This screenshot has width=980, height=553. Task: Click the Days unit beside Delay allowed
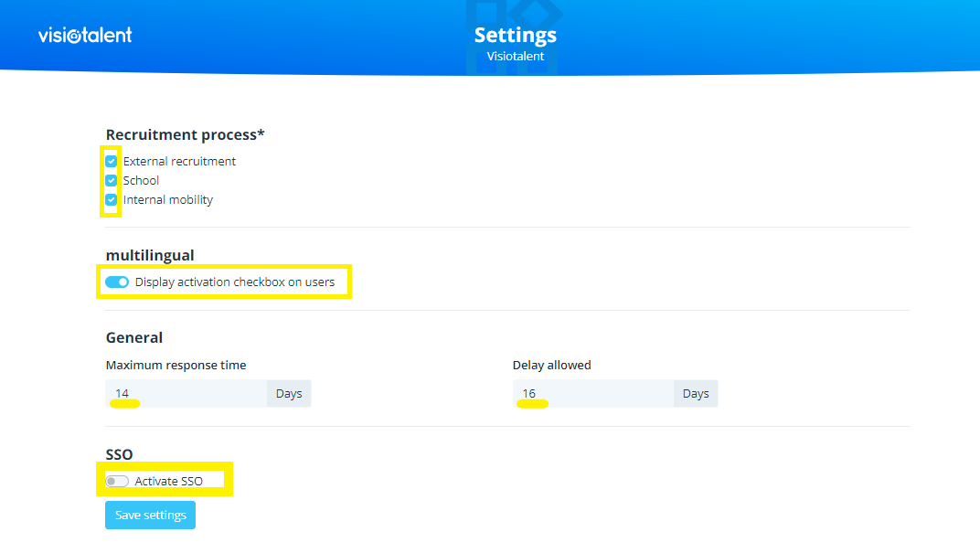click(x=696, y=394)
